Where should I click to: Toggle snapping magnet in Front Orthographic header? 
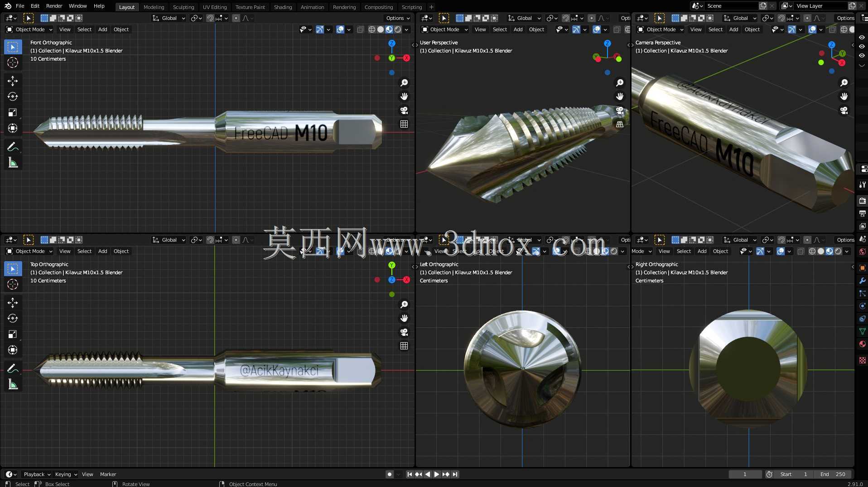(x=210, y=18)
